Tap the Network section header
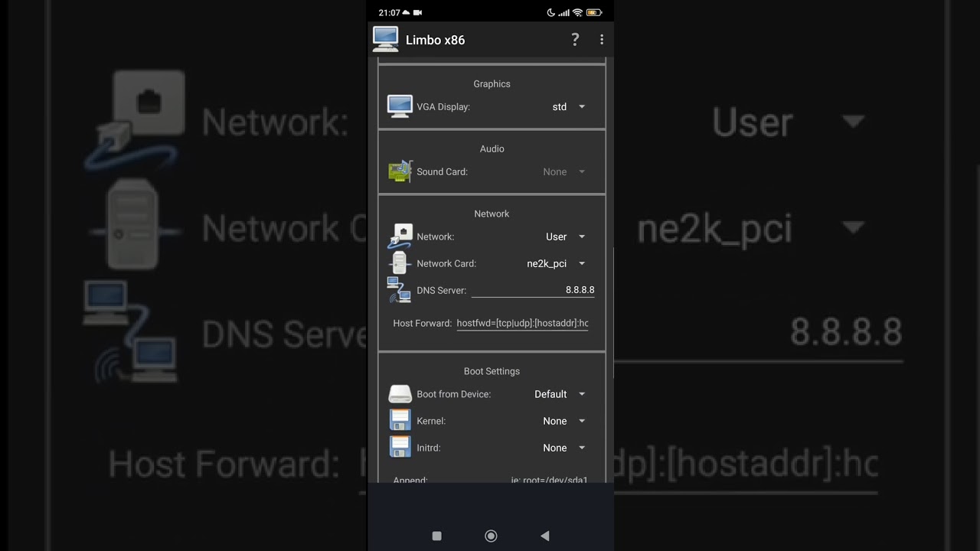Screen dimensions: 980x551 [492, 214]
